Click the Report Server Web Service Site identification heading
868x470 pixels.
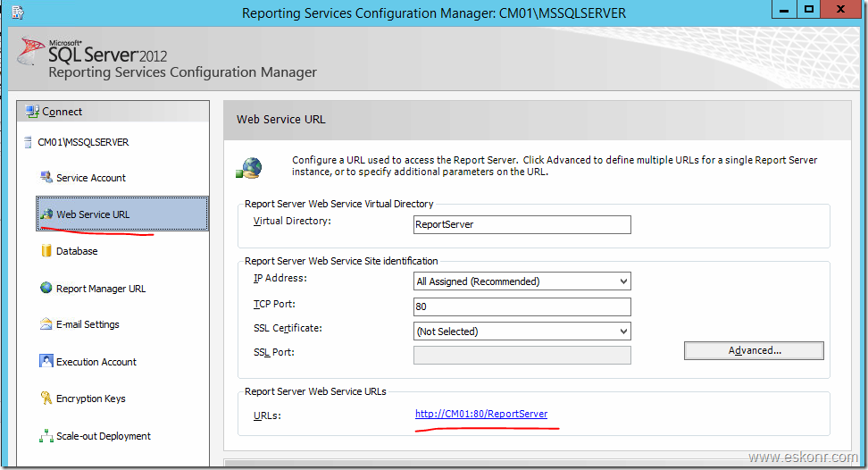tap(341, 261)
